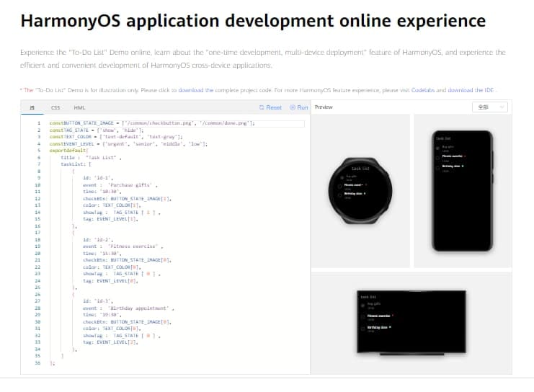The image size is (534, 392).
Task: Click the time '15:30' code line
Action: coord(102,254)
